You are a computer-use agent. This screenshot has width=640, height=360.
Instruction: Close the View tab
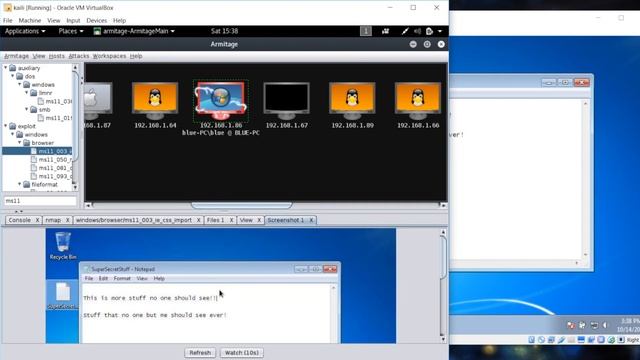259,220
